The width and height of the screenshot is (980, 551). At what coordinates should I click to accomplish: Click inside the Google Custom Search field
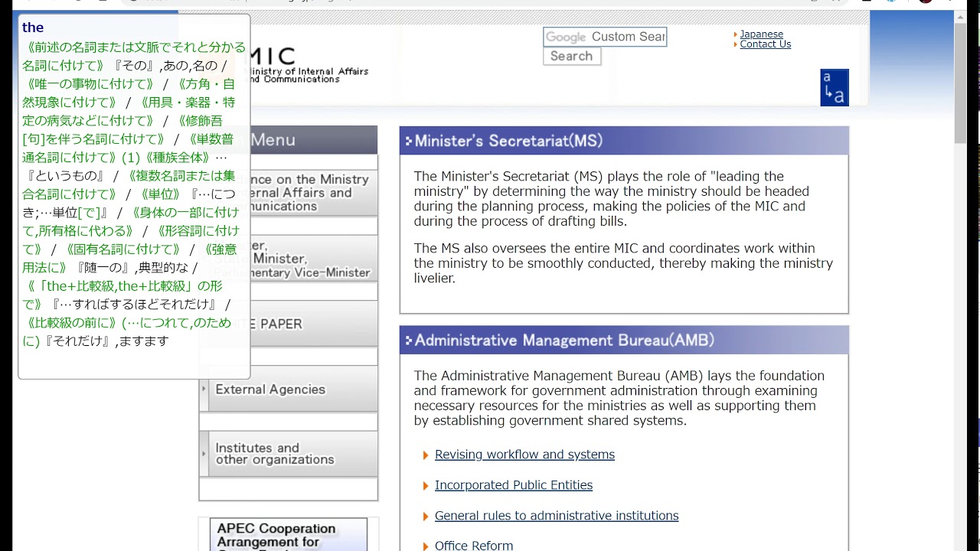tap(605, 37)
